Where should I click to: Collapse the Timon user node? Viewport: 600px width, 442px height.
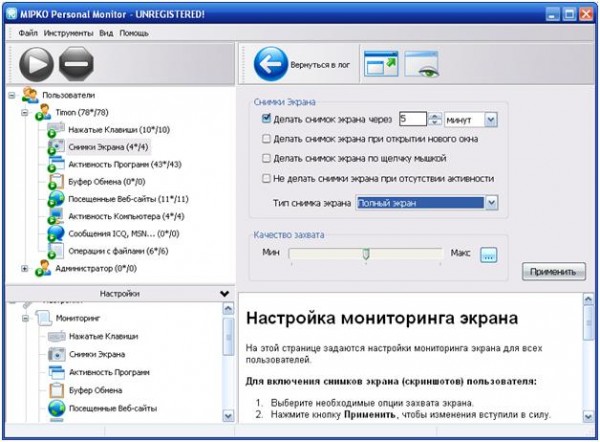click(x=25, y=113)
